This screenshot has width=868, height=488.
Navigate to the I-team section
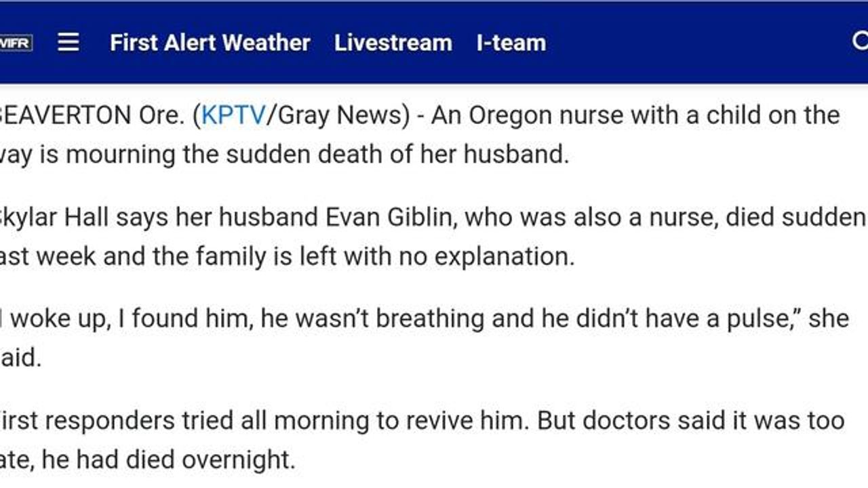[x=511, y=43]
